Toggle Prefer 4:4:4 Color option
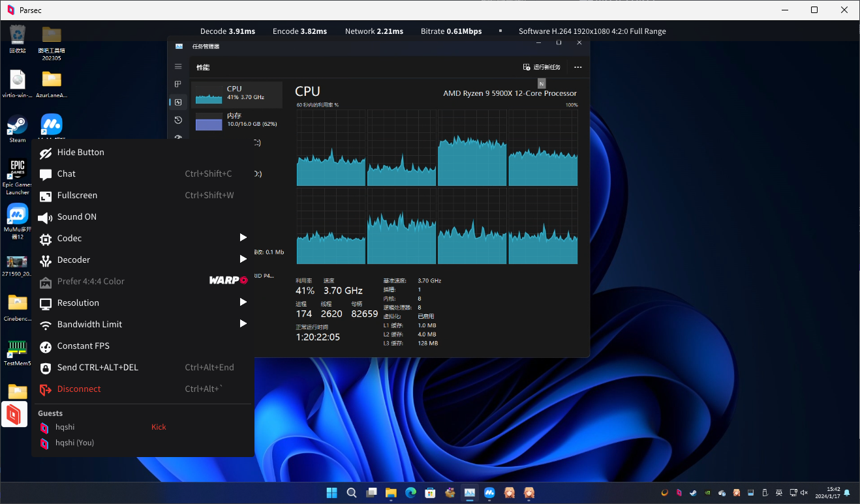The height and width of the screenshot is (504, 860). [x=142, y=282]
